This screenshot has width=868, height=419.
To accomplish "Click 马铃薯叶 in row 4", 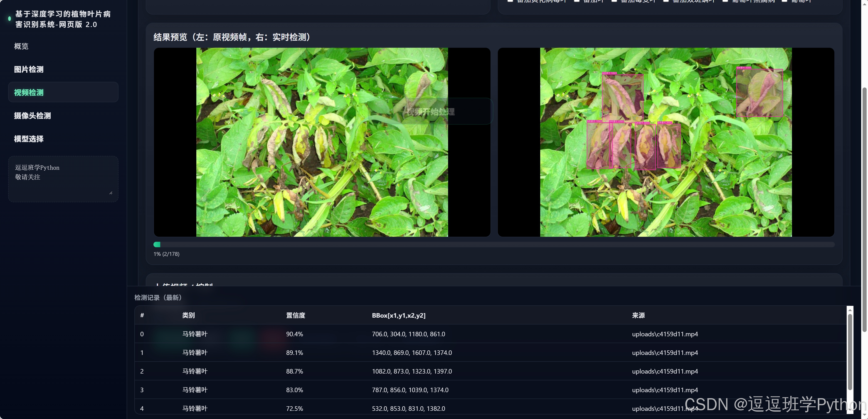I will point(195,408).
